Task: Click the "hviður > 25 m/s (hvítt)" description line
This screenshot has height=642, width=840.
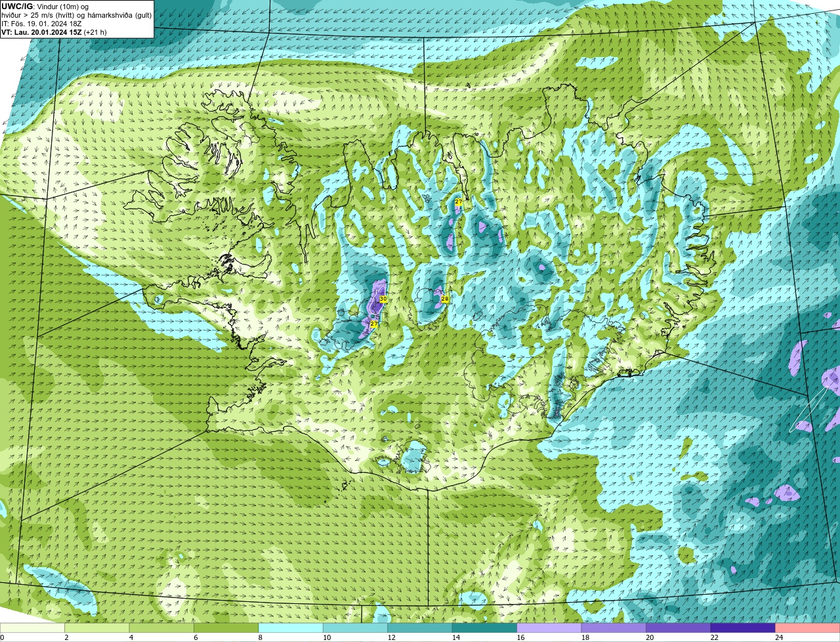Action: 77,15
